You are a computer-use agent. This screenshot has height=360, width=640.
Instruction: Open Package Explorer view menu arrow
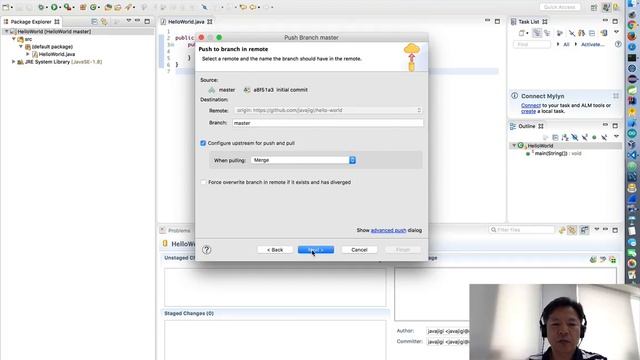point(129,21)
